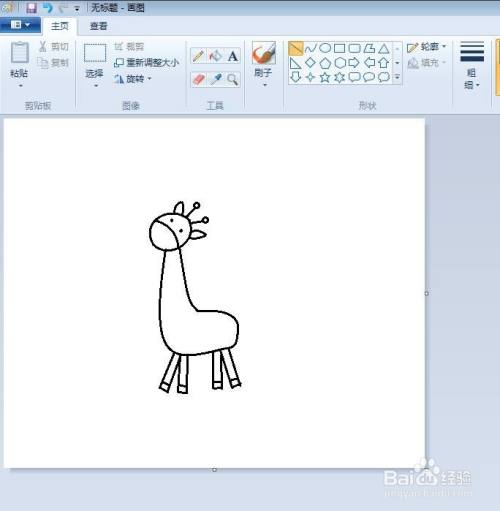Select the Color picker eyedropper tool
Screen dimensions: 500x511
216,80
